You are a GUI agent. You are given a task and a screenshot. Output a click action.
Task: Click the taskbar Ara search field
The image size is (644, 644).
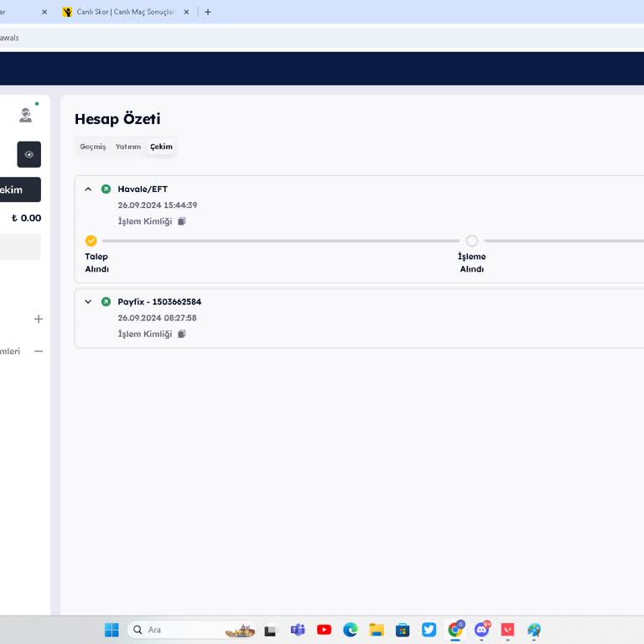[x=192, y=630]
